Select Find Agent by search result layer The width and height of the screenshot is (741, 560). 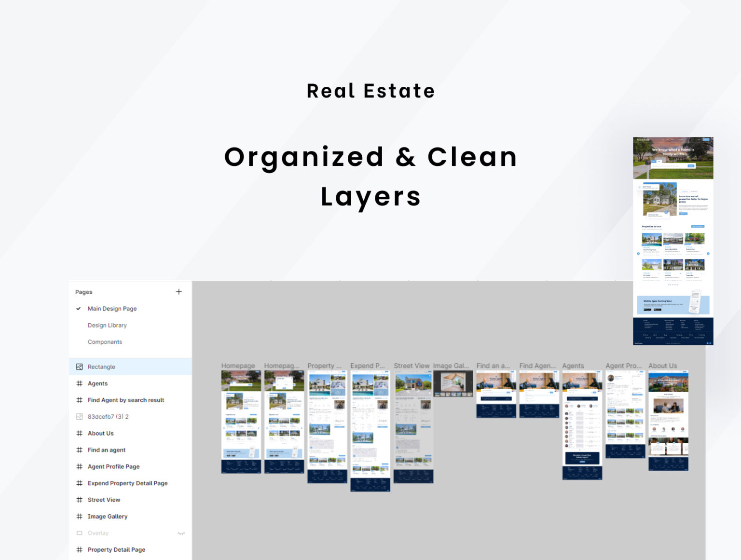point(126,400)
